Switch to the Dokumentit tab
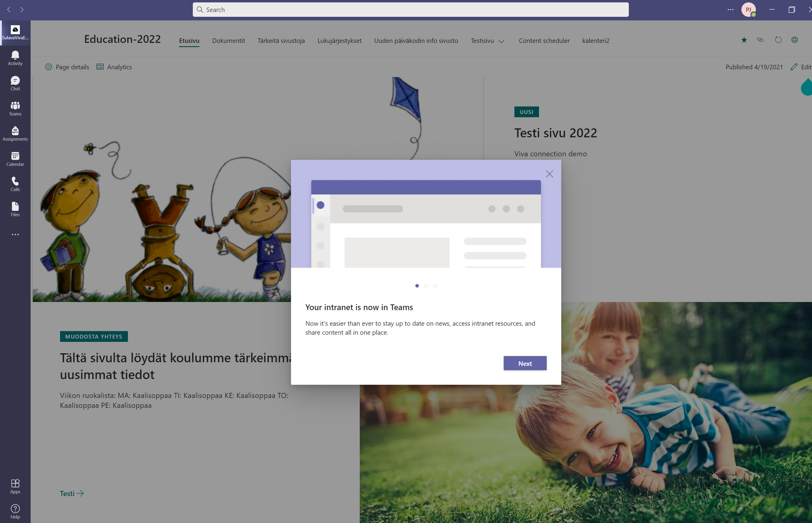812x523 pixels. point(228,41)
